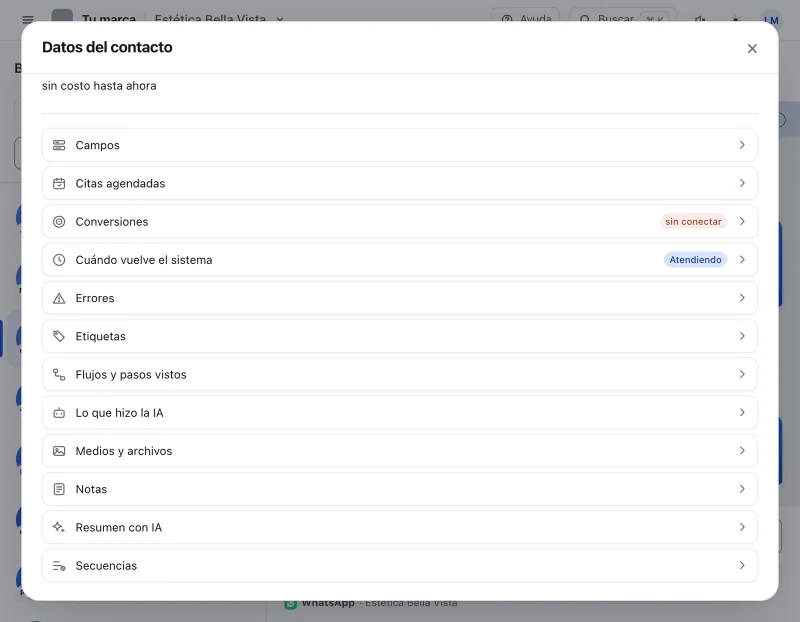The image size is (800, 622).
Task: Click the Datos del contacto heading
Action: click(107, 47)
